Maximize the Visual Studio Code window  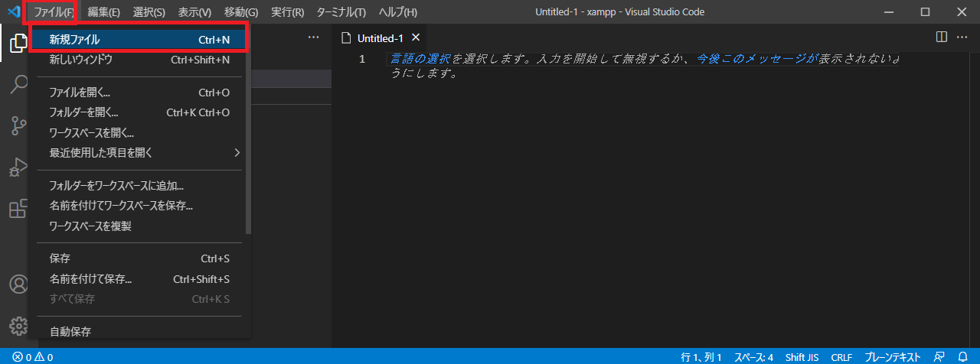(x=925, y=12)
